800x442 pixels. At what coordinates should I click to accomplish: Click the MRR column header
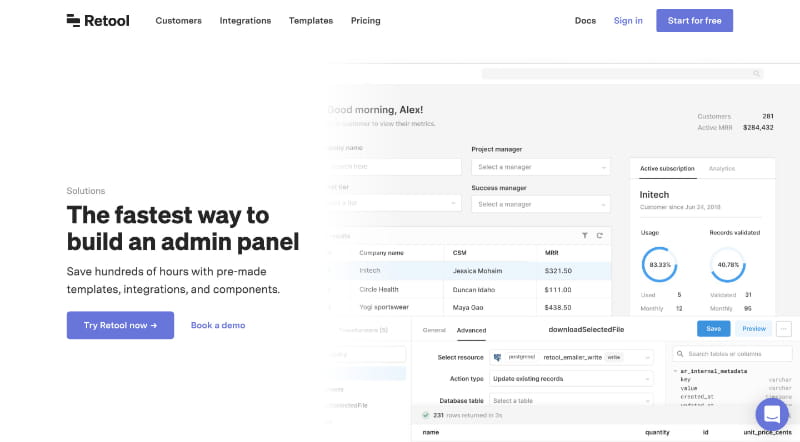pyautogui.click(x=552, y=253)
